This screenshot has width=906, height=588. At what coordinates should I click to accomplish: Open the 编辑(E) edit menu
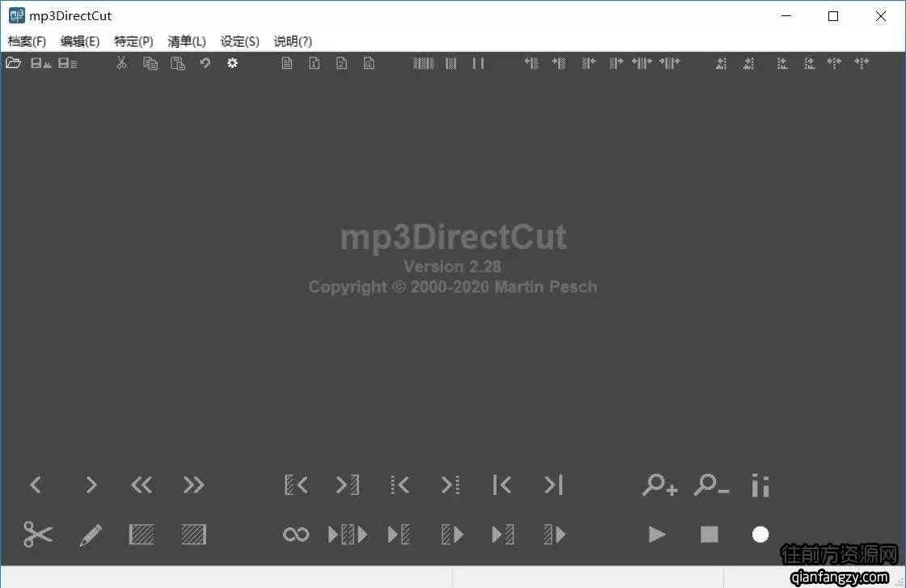click(x=80, y=41)
